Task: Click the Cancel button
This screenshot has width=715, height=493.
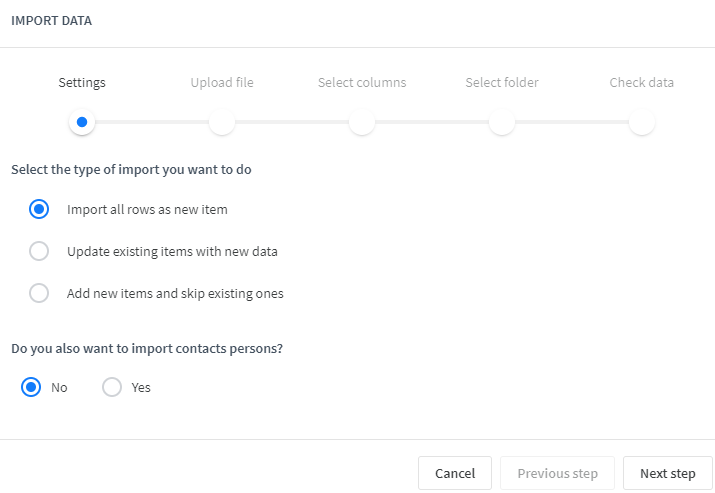Action: coord(455,473)
